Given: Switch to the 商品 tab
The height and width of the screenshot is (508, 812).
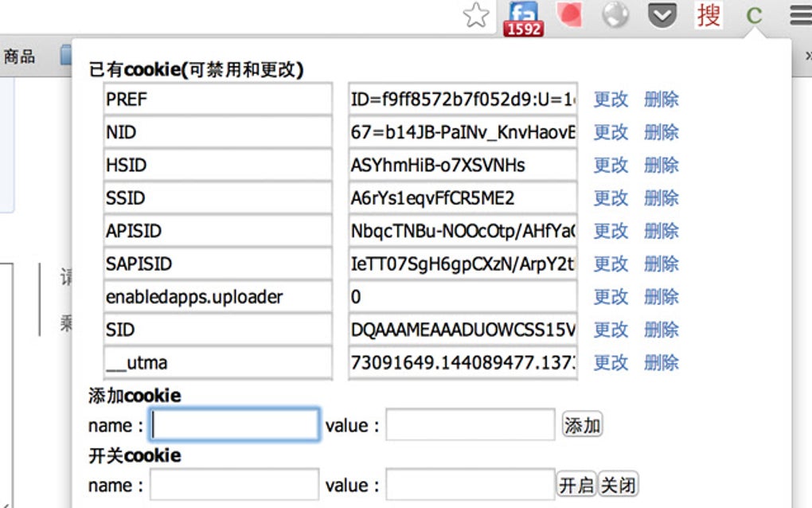Looking at the screenshot, I should click(x=20, y=56).
